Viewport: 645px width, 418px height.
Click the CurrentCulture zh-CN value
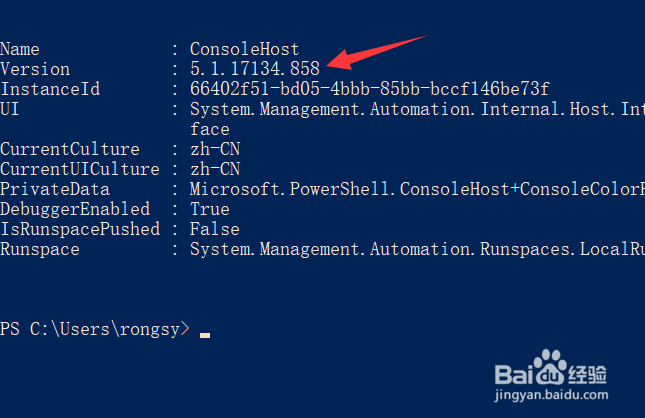[215, 149]
